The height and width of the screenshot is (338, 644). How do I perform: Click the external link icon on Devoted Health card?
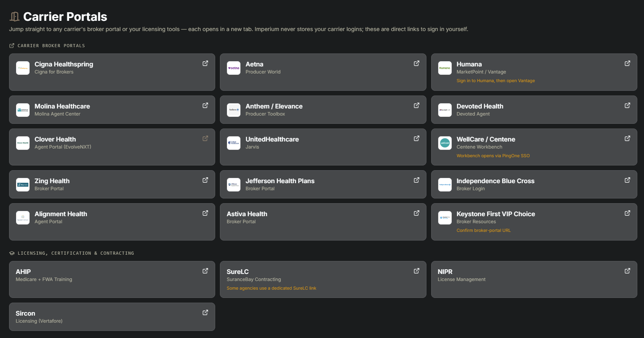(627, 105)
